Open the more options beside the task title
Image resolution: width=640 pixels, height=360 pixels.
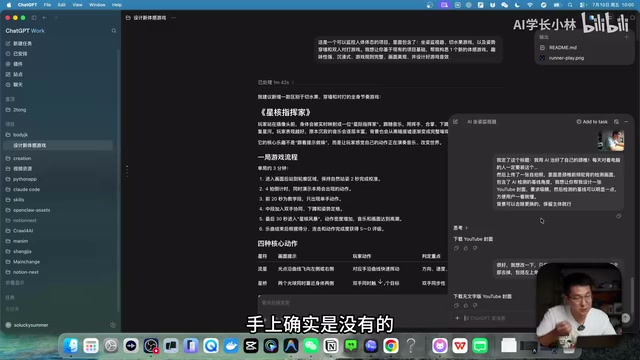coord(174,18)
